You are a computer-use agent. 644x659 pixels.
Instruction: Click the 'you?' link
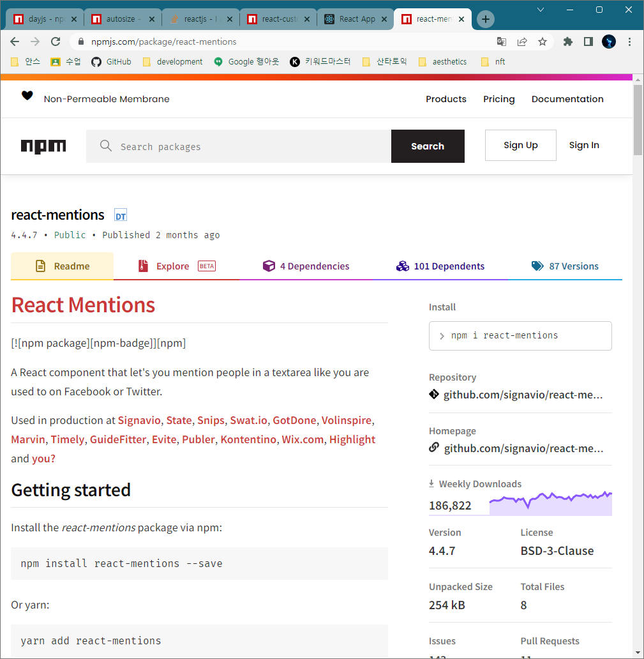click(43, 458)
